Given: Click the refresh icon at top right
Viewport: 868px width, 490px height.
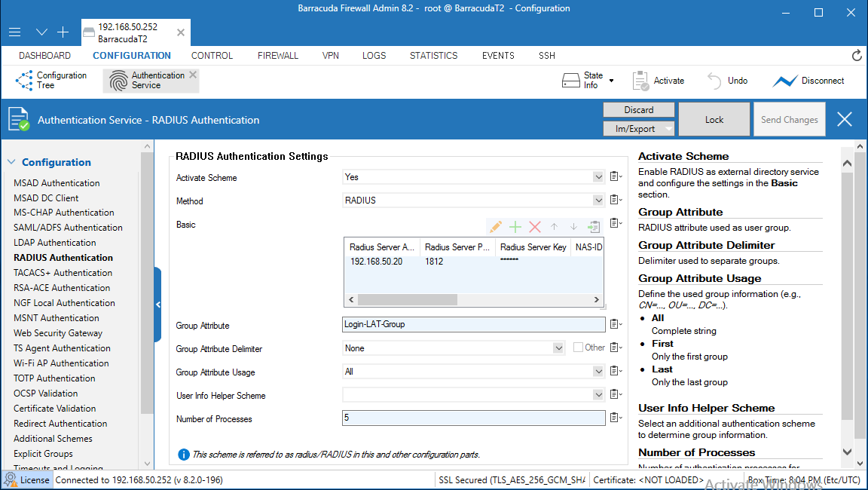Looking at the screenshot, I should (x=857, y=56).
